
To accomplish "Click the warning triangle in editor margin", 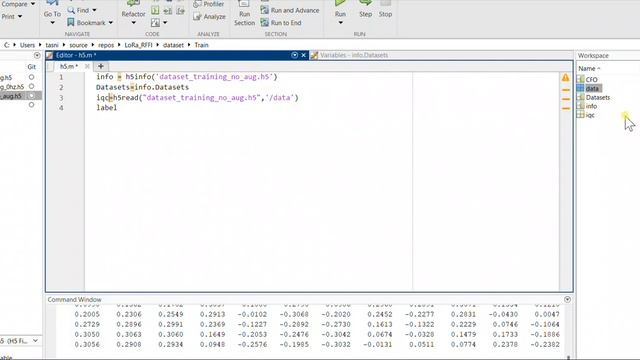I will [x=565, y=77].
